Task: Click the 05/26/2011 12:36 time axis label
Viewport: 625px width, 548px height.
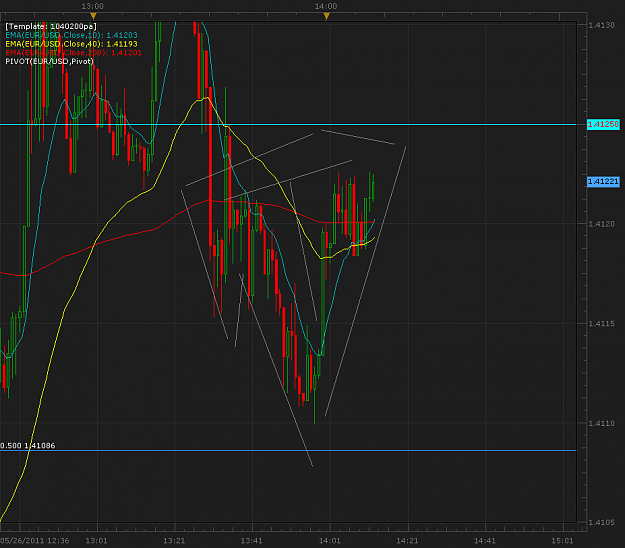Action: click(35, 541)
